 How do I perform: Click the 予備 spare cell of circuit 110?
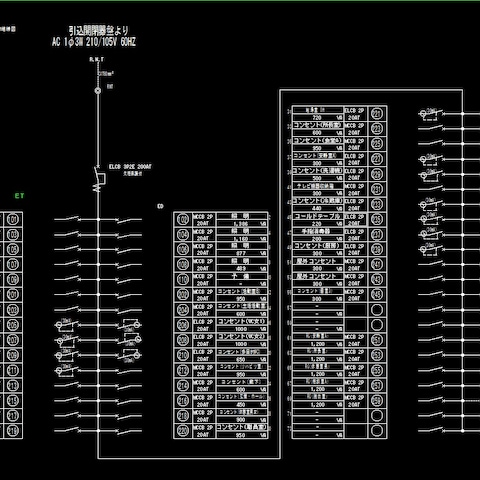(x=241, y=276)
